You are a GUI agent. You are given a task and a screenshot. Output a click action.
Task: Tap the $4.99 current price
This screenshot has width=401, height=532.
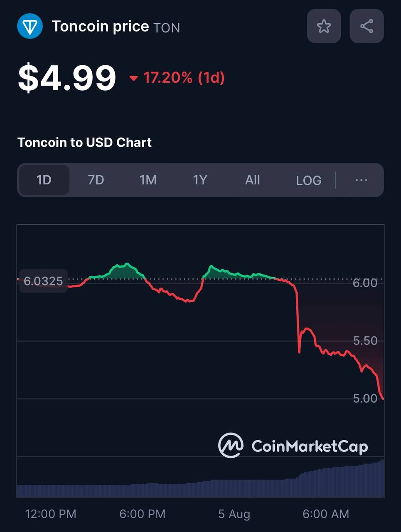(67, 78)
